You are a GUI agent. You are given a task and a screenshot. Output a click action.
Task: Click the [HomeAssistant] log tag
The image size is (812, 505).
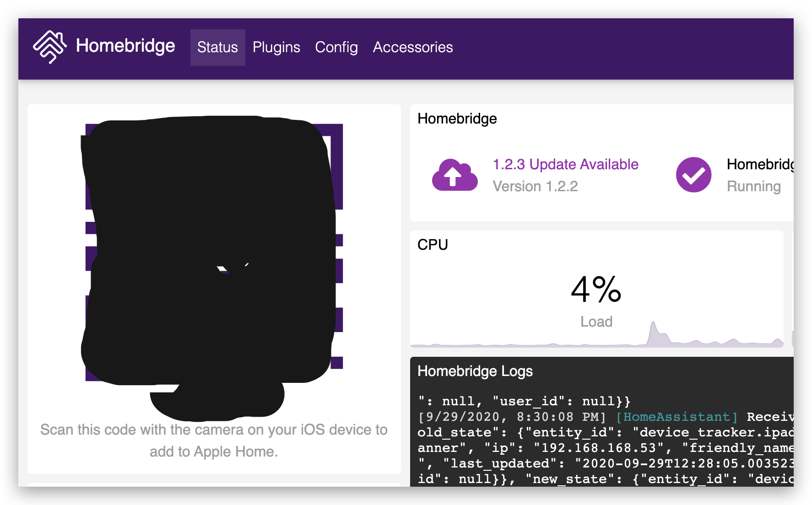(x=677, y=417)
